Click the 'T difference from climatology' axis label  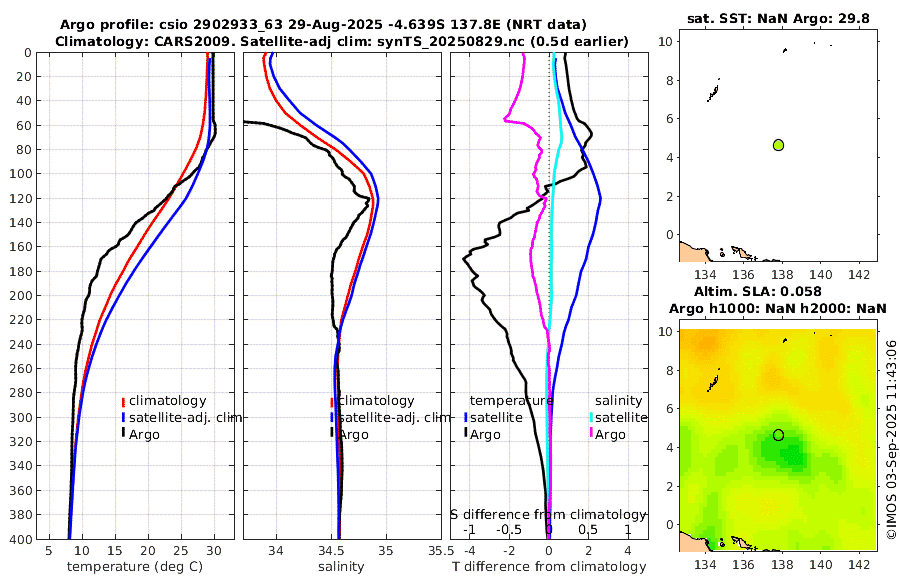click(549, 567)
